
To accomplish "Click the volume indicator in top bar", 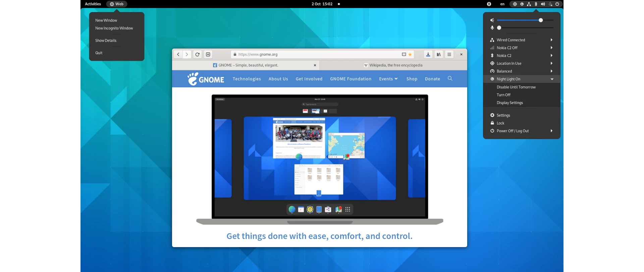I will pyautogui.click(x=543, y=4).
